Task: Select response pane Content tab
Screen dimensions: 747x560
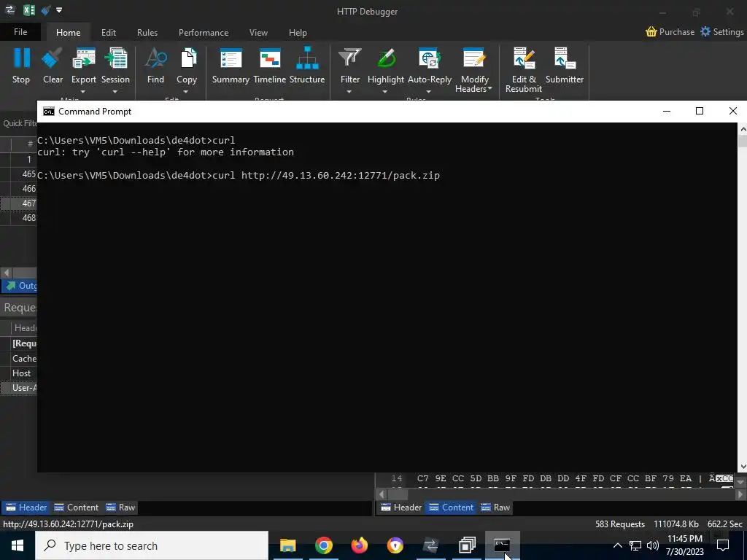Action: point(451,507)
